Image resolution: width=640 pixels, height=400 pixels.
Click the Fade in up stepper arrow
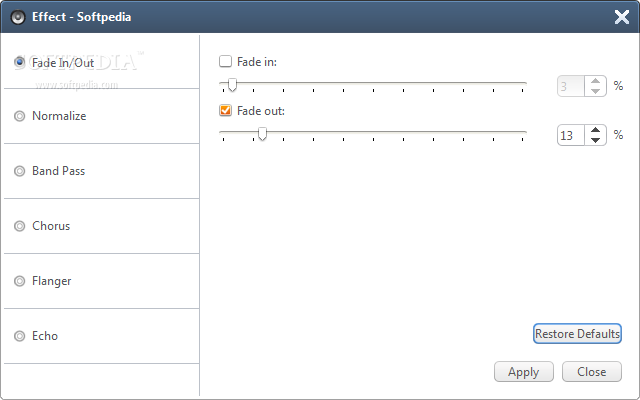click(596, 81)
